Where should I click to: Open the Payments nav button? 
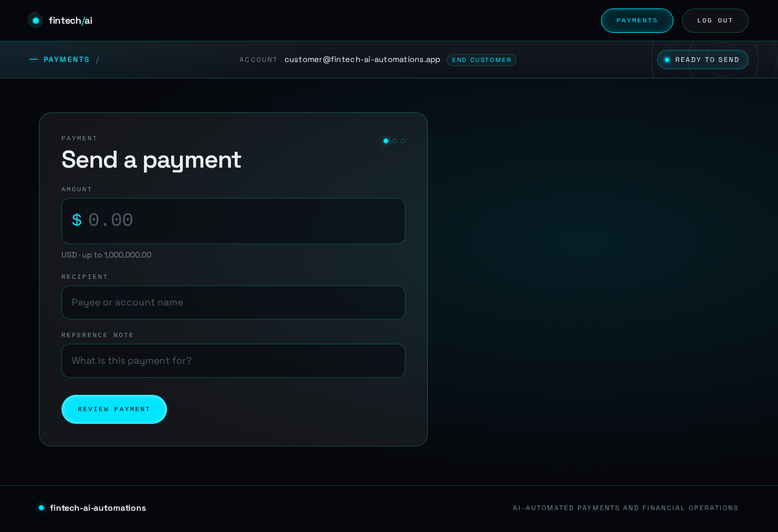637,21
